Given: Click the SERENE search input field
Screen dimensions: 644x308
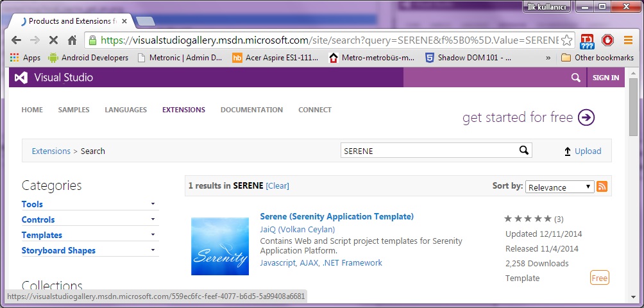Looking at the screenshot, I should coord(428,151).
